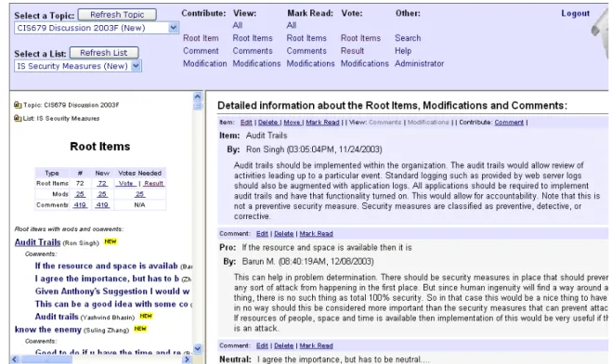Click Mark Read on the Neutral comment bar
The height and width of the screenshot is (364, 612).
point(316,345)
